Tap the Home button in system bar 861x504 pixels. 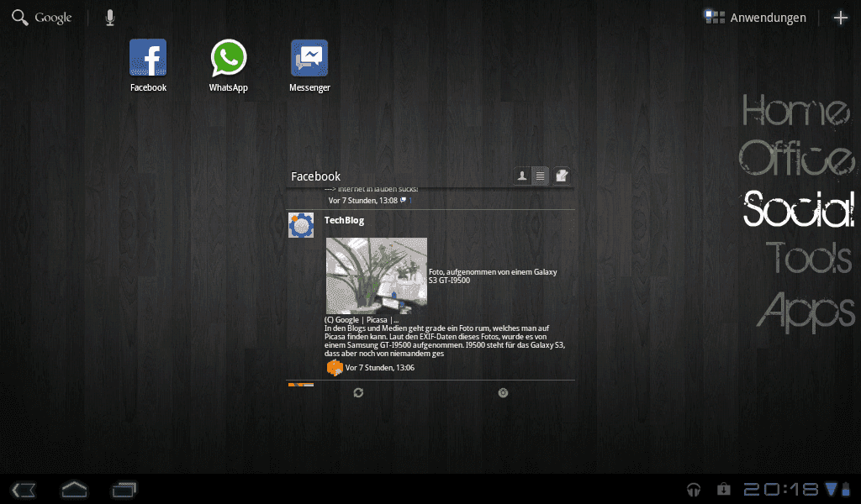click(74, 489)
